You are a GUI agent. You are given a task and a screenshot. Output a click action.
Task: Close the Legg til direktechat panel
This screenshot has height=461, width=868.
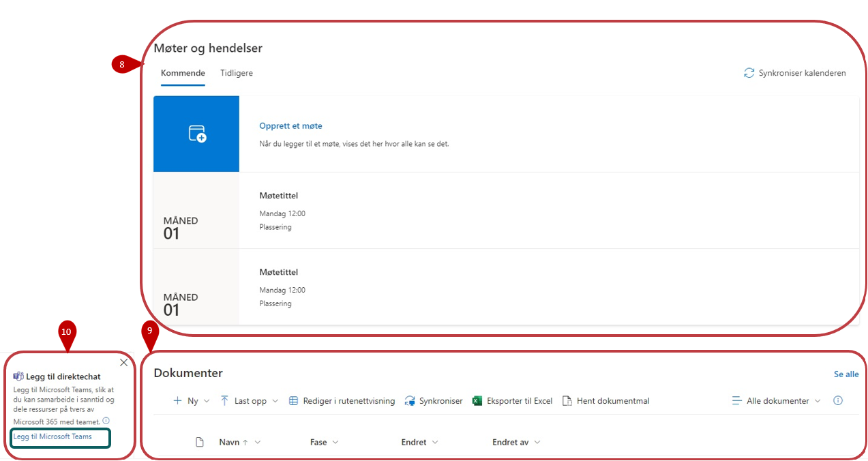123,363
